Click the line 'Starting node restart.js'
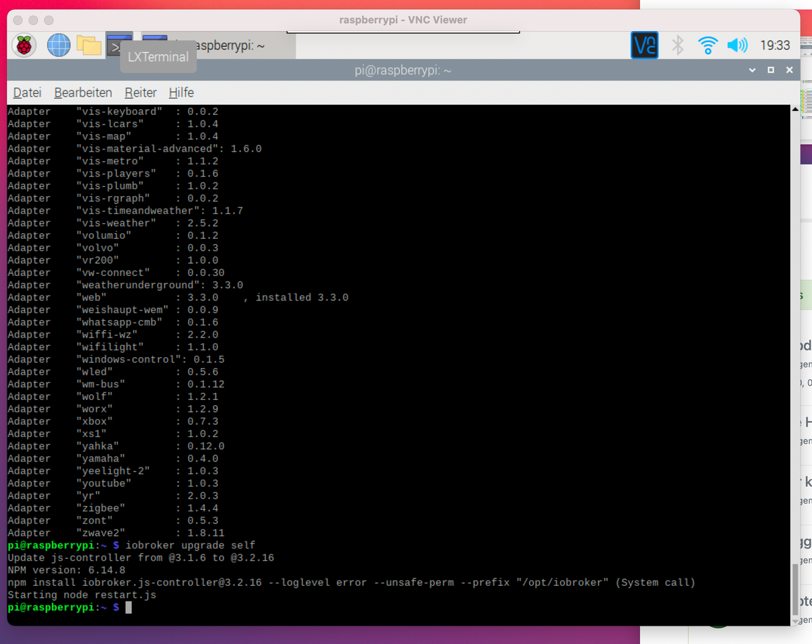This screenshot has width=812, height=644. tap(82, 595)
